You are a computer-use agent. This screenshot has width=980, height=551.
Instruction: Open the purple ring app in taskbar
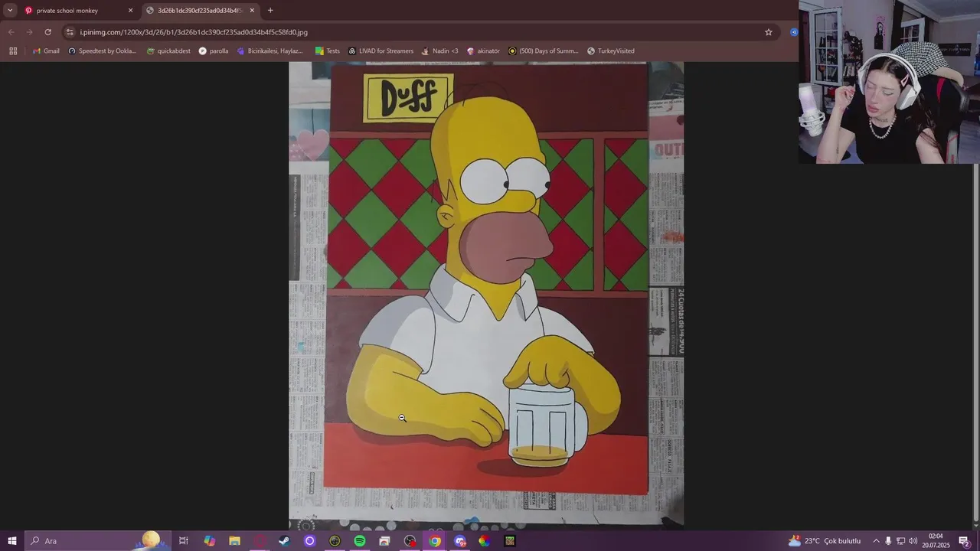pos(309,541)
